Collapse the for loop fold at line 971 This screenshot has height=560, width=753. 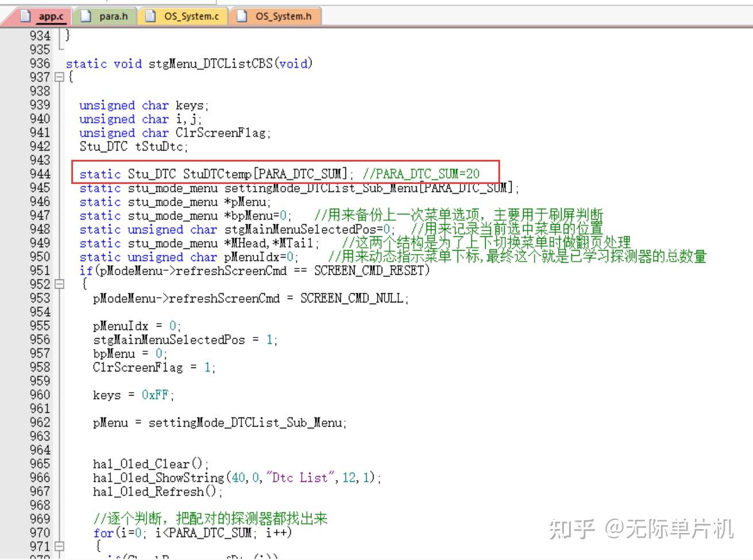pyautogui.click(x=59, y=546)
